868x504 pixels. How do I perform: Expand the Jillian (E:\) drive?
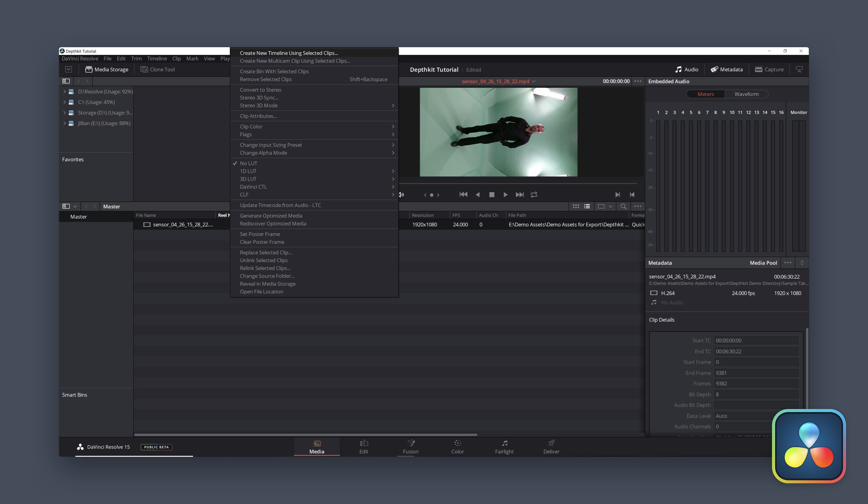click(64, 123)
